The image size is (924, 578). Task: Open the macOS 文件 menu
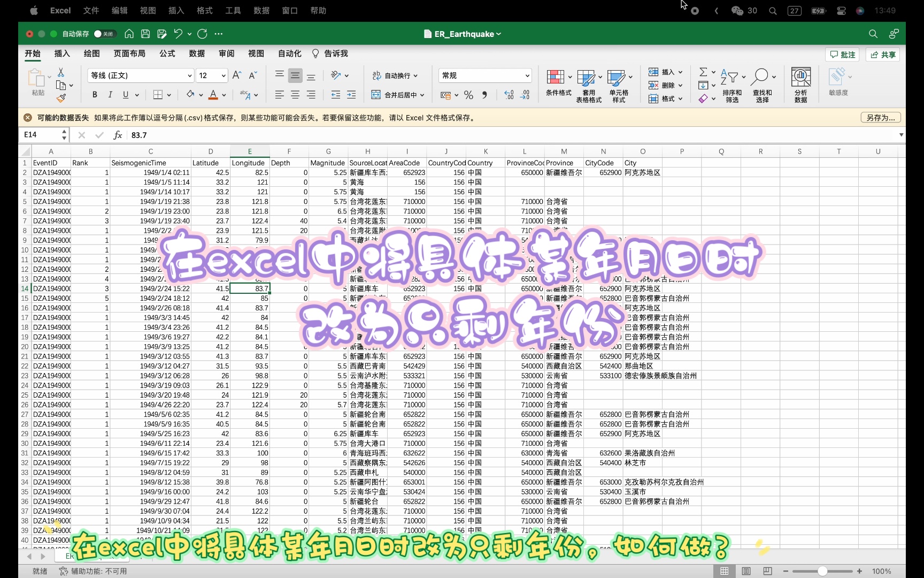click(91, 10)
